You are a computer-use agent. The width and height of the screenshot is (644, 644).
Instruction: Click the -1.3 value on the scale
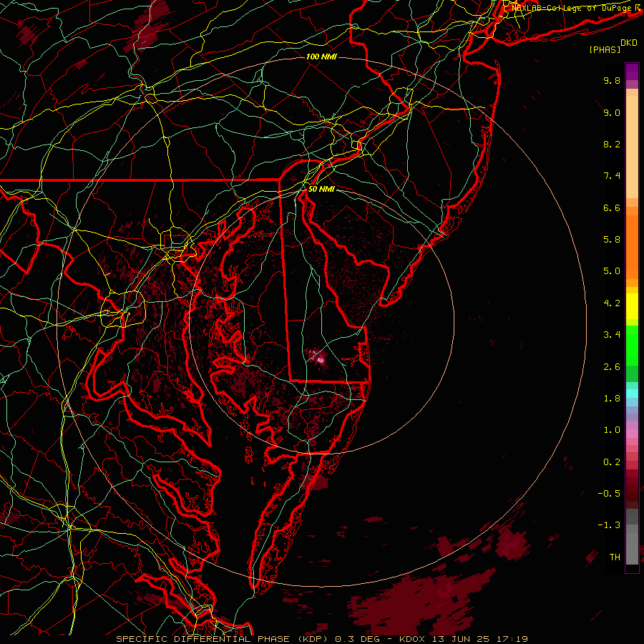(x=609, y=525)
